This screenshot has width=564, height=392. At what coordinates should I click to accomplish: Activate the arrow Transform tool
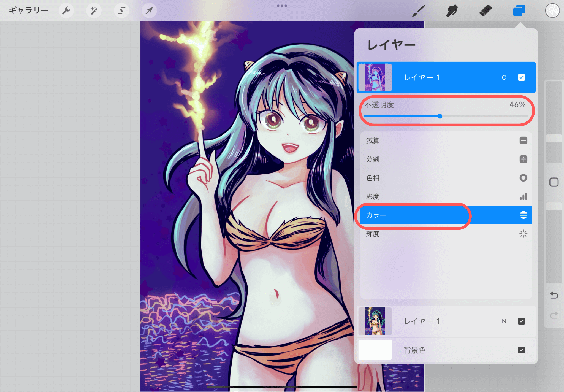[x=149, y=11]
